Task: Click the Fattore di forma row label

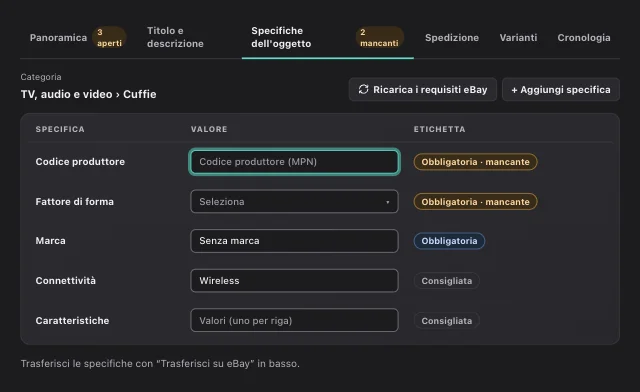Action: click(x=75, y=202)
